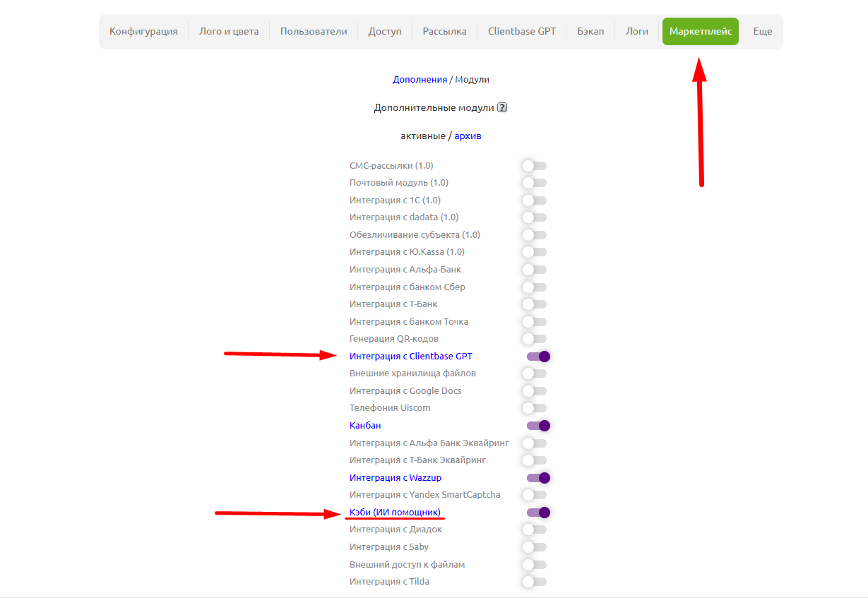Image resolution: width=868 pixels, height=598 pixels.
Task: Enable the Интеграция с Альфа-Банк toggle
Action: click(x=535, y=270)
